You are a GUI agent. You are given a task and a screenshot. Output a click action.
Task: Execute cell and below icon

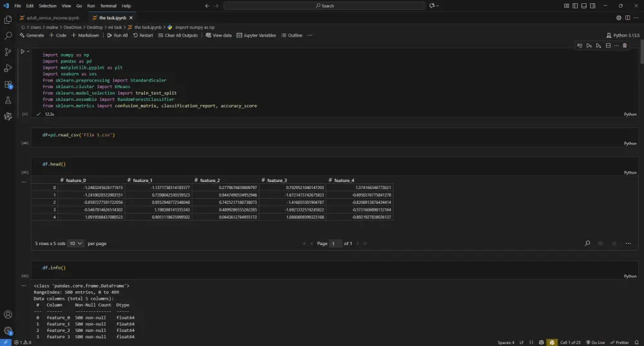(x=598, y=46)
